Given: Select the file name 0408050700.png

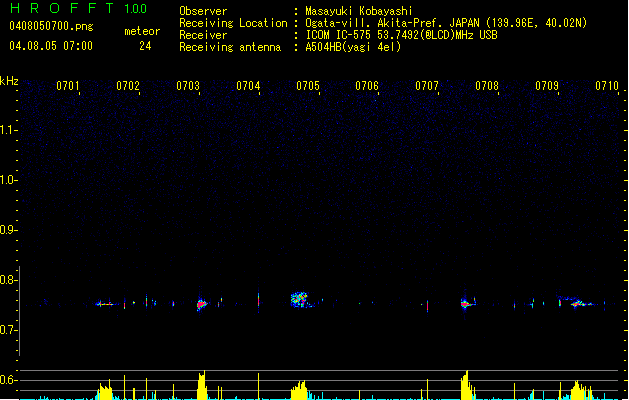Looking at the screenshot, I should (51, 26).
